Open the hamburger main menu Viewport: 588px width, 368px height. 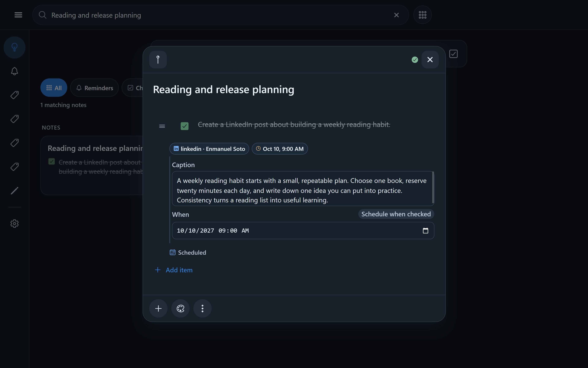click(18, 15)
